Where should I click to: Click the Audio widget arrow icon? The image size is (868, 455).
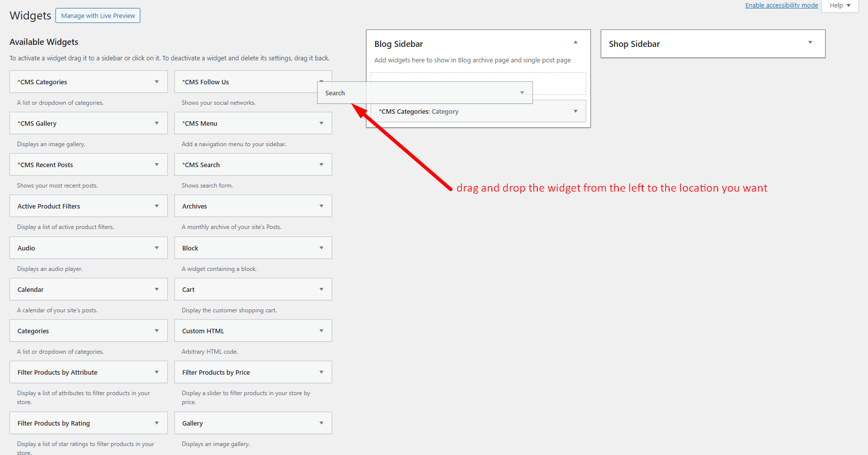tap(157, 248)
